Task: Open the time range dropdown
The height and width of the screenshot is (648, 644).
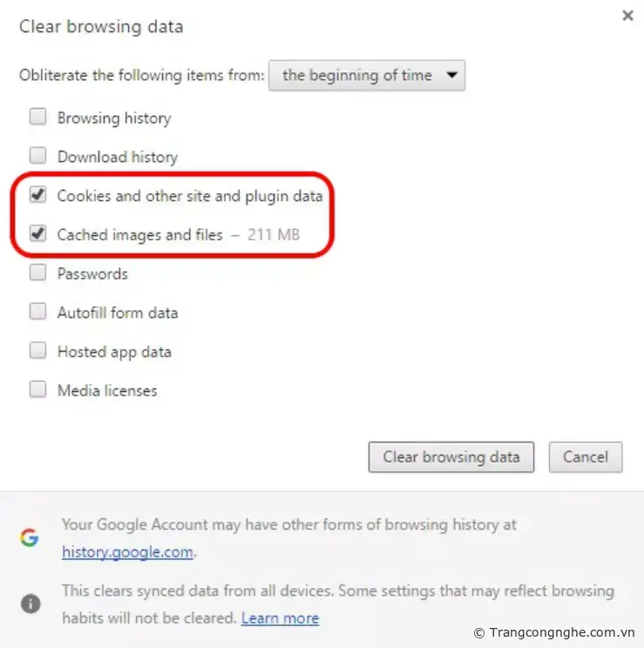Action: click(x=367, y=75)
